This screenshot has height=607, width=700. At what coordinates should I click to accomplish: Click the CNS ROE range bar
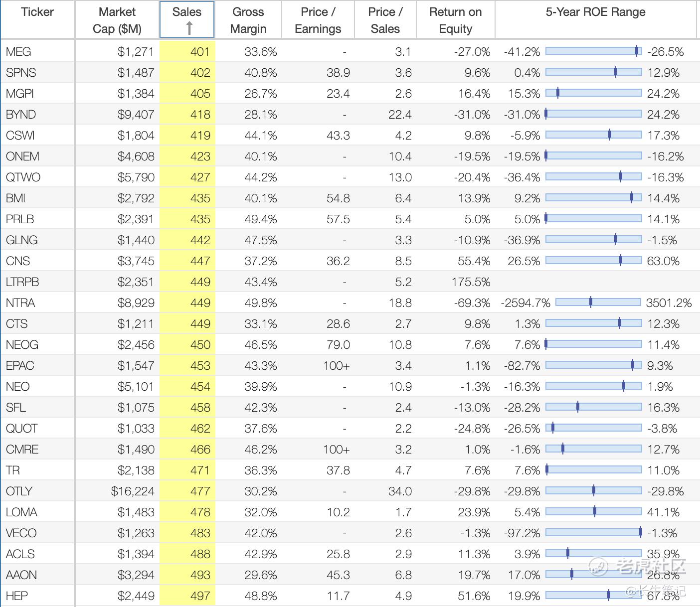point(593,260)
